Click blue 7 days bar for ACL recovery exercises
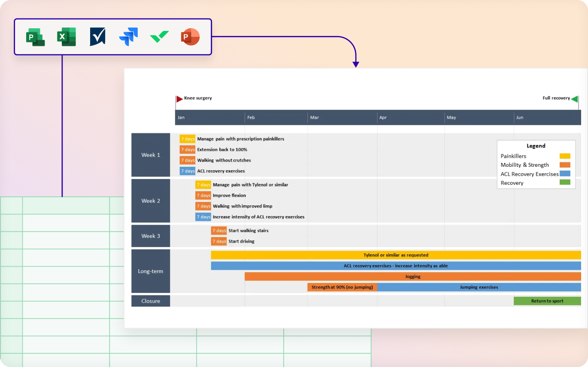 click(x=188, y=171)
